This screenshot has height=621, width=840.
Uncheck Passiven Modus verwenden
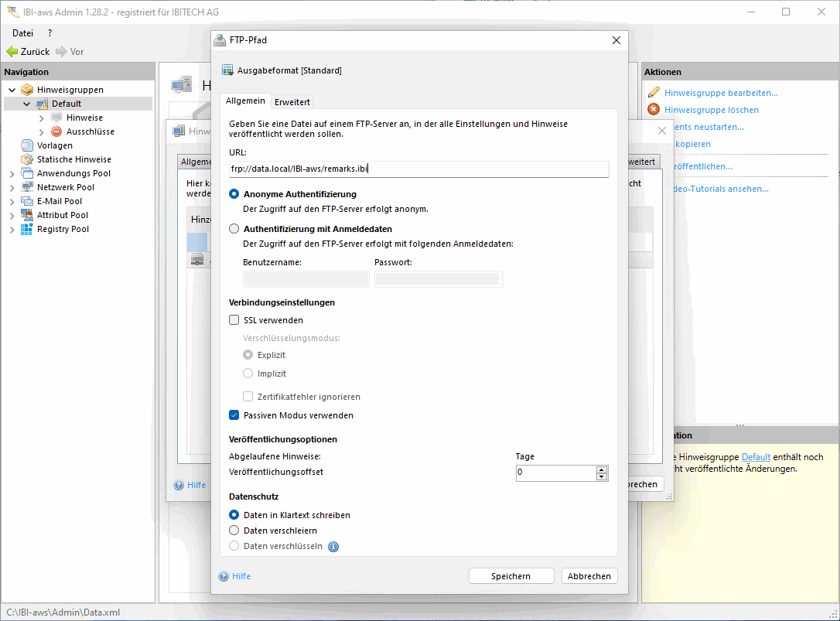point(234,415)
